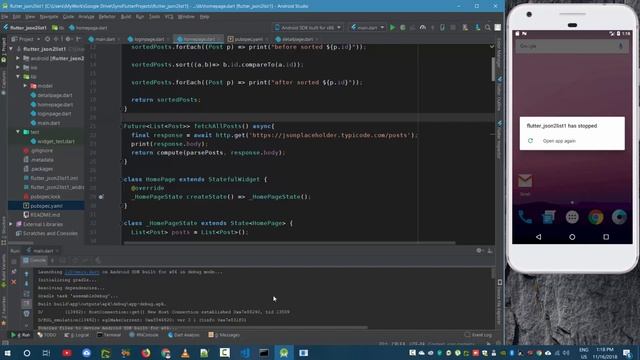Open the Help menu
This screenshot has width=640, height=360.
[x=204, y=17]
